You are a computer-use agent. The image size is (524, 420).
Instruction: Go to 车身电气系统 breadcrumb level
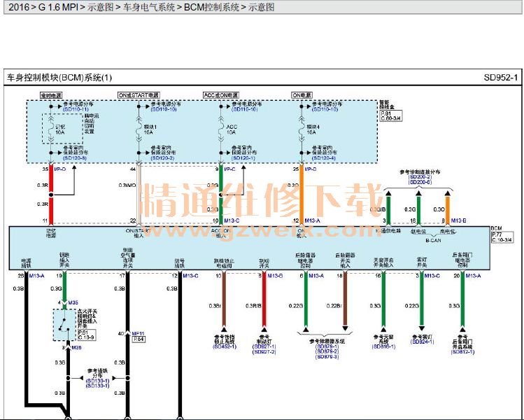click(x=149, y=7)
